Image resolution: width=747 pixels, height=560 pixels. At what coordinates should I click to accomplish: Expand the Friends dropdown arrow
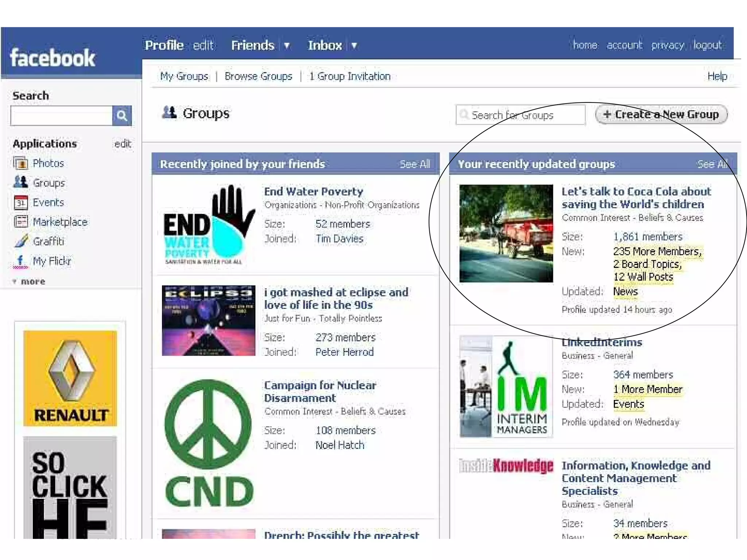coord(287,46)
